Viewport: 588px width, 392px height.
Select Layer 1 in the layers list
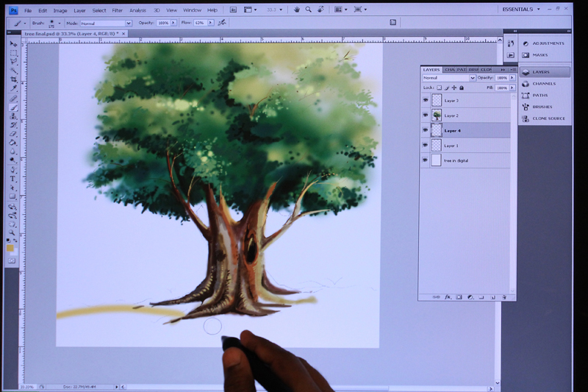pos(466,145)
